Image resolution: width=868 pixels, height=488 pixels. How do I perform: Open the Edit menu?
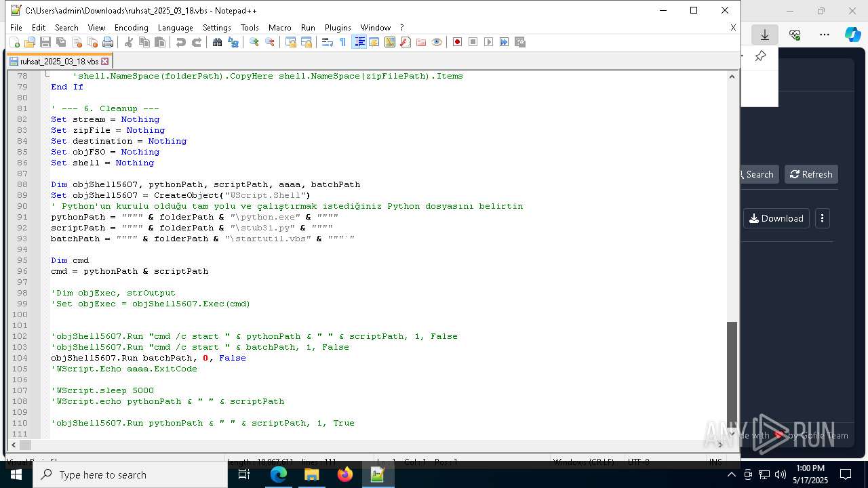point(39,28)
